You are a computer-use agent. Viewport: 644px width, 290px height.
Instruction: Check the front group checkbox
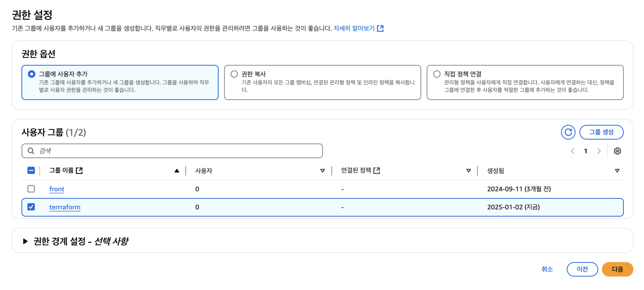[31, 189]
